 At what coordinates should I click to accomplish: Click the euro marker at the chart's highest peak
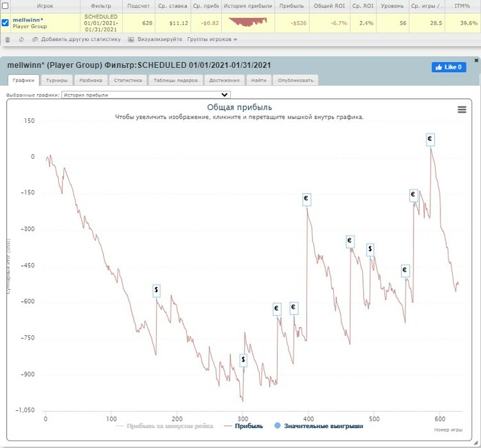coord(430,139)
